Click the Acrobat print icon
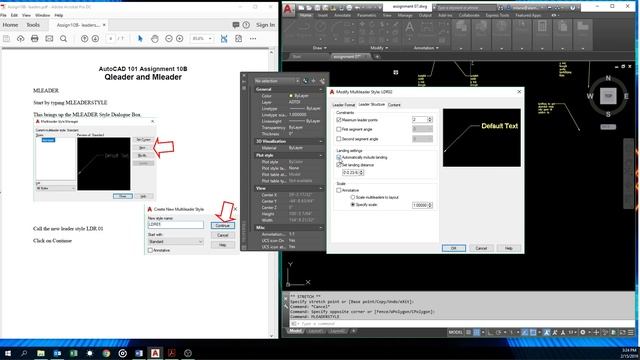This screenshot has width=640, height=360. [x=35, y=39]
